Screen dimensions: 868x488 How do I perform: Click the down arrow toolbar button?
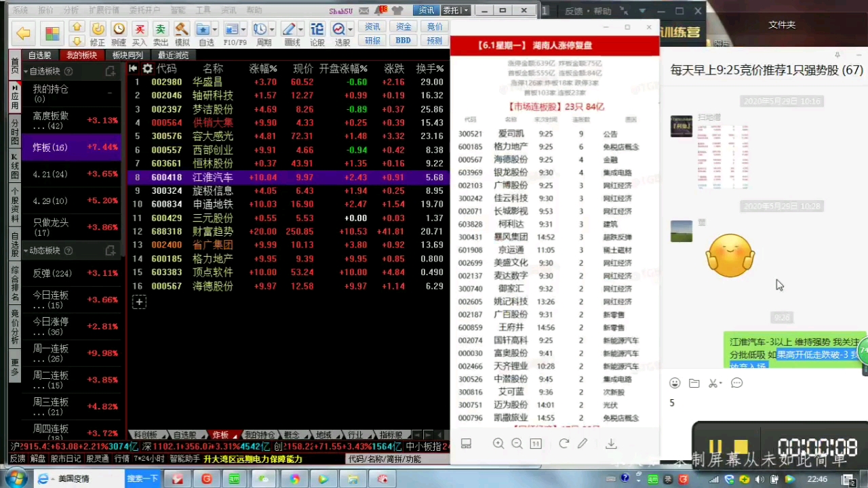click(x=77, y=41)
